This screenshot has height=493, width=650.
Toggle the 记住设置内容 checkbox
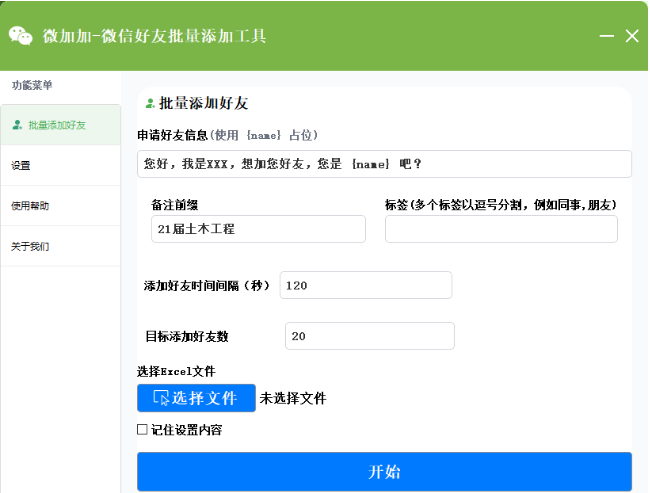tap(143, 430)
